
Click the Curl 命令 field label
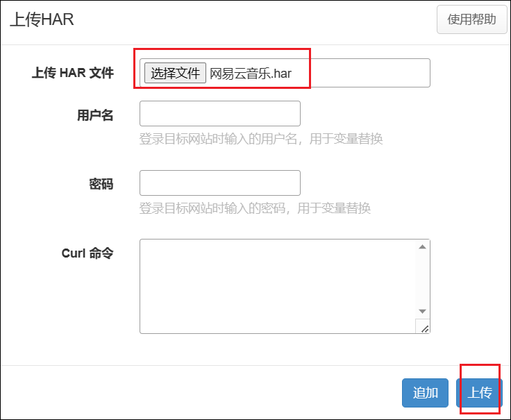tap(87, 253)
